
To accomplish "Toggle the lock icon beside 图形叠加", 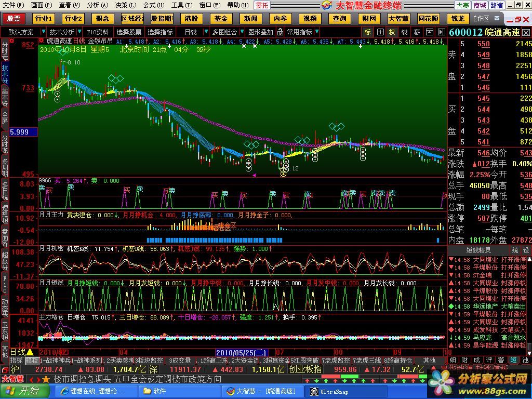I will pyautogui.click(x=280, y=32).
